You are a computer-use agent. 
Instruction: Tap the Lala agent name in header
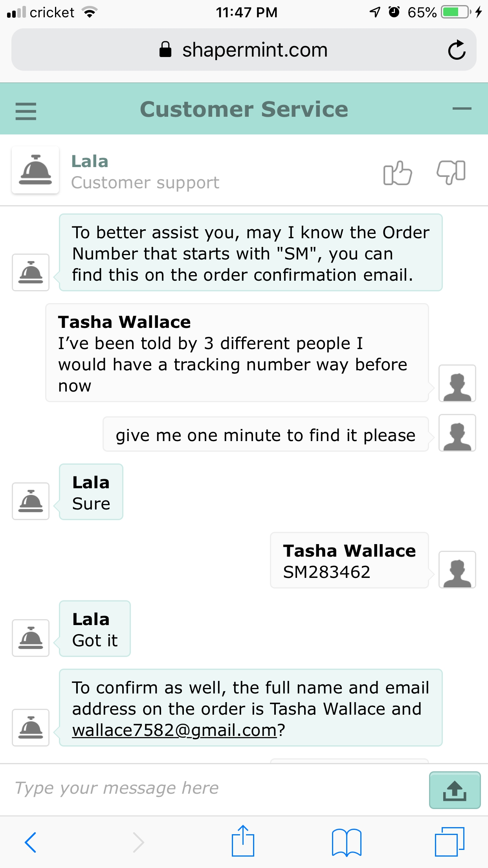(90, 161)
